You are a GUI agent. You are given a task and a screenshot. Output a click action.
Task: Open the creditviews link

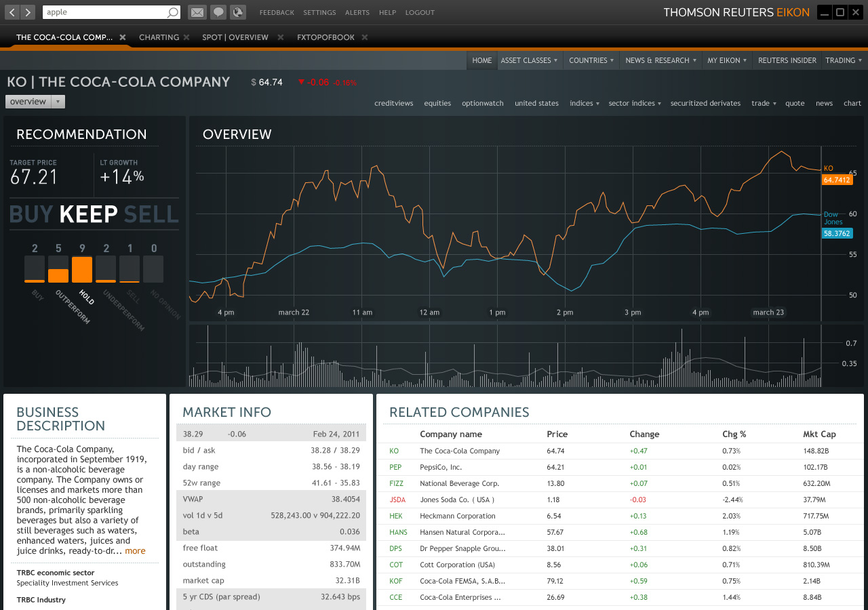click(x=394, y=103)
